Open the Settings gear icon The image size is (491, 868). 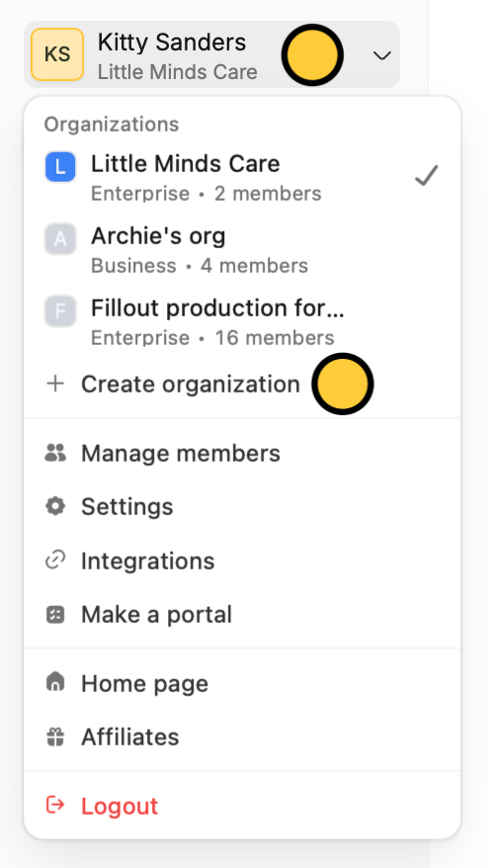[55, 506]
